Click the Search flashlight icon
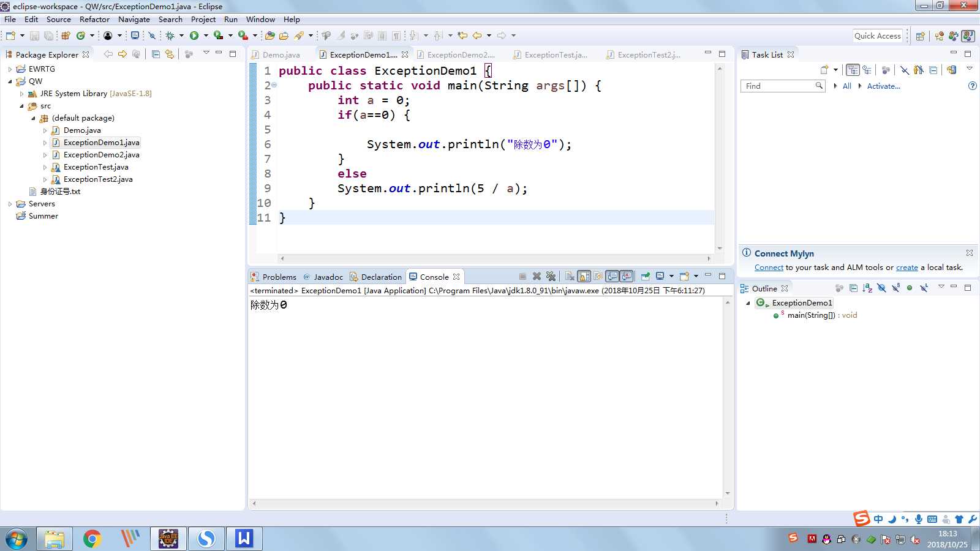Screen dimensions: 980x551 coord(299,36)
